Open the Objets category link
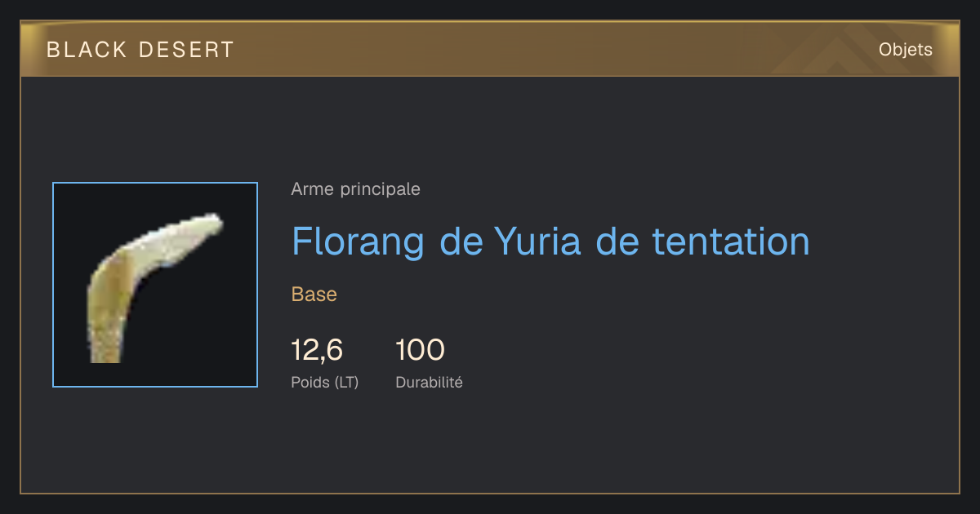 pos(905,50)
